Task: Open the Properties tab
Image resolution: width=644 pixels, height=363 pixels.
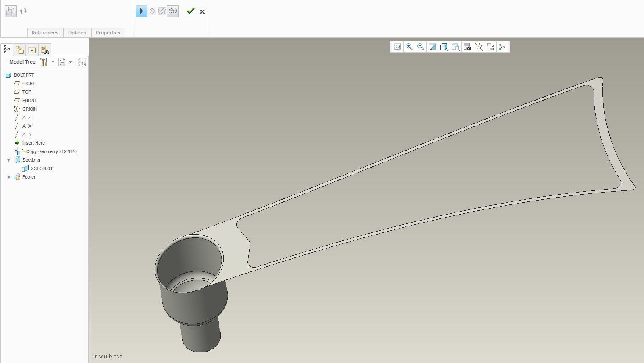Action: tap(108, 33)
